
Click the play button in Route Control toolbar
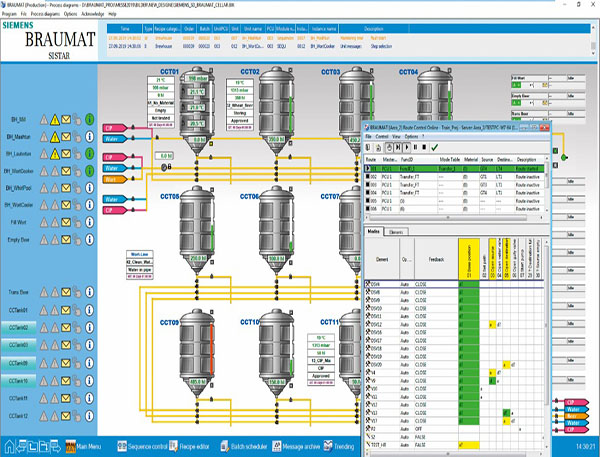coord(407,147)
